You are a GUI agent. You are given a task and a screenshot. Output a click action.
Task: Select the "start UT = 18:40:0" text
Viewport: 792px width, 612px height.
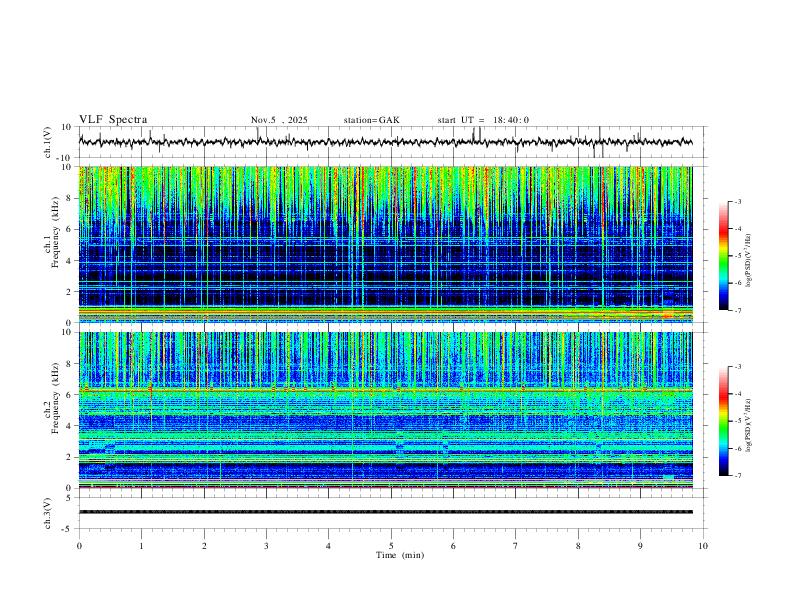tap(483, 120)
